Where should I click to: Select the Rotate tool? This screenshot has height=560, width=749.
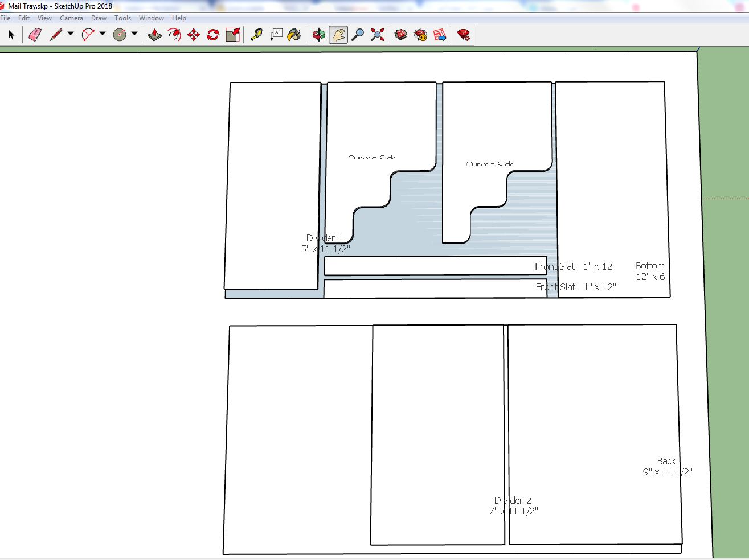pyautogui.click(x=213, y=35)
